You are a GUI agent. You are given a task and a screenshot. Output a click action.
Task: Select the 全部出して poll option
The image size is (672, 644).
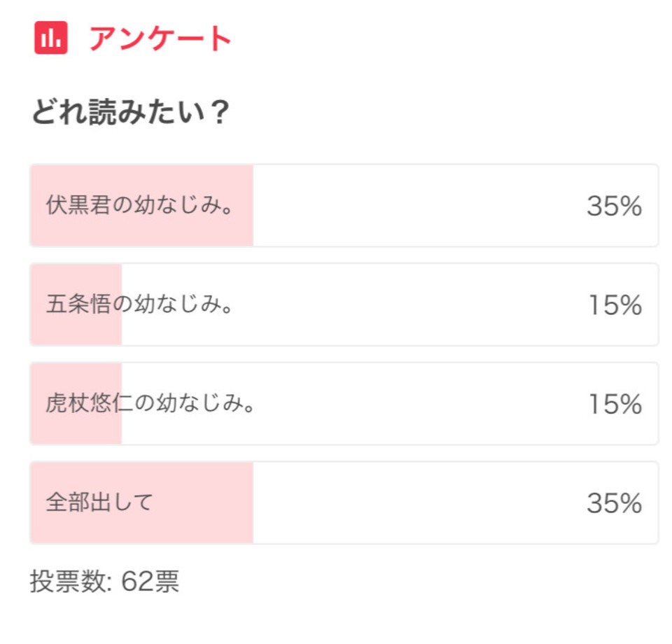click(x=344, y=503)
